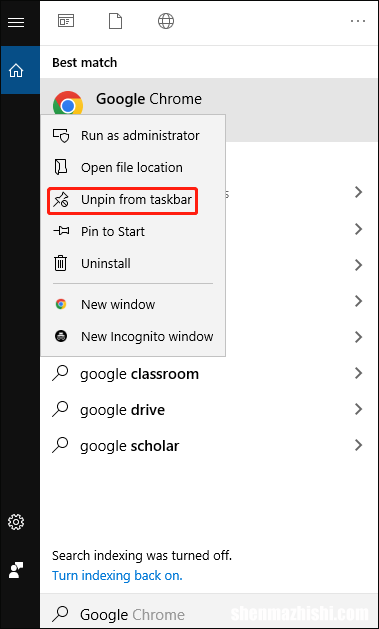
Task: Filter results by Apps icon
Action: [x=66, y=21]
